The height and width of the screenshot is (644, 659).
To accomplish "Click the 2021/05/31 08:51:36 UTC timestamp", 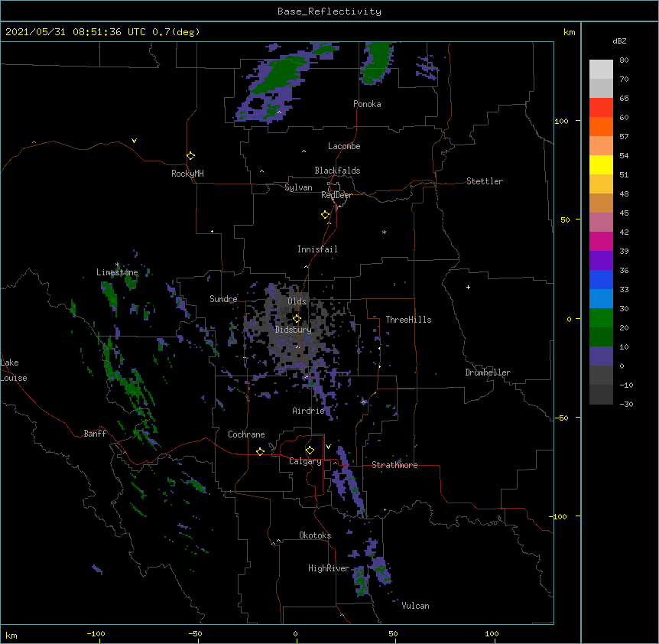I will 76,32.
